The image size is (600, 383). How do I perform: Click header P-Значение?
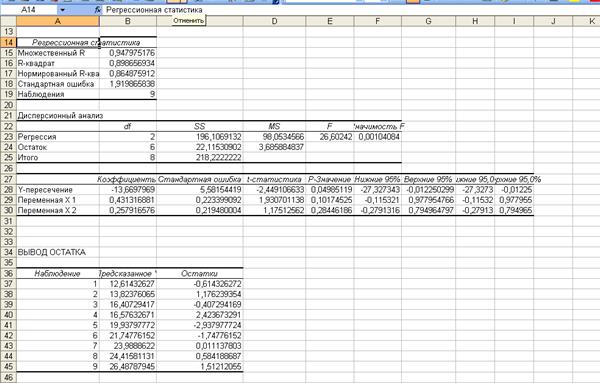pyautogui.click(x=329, y=179)
